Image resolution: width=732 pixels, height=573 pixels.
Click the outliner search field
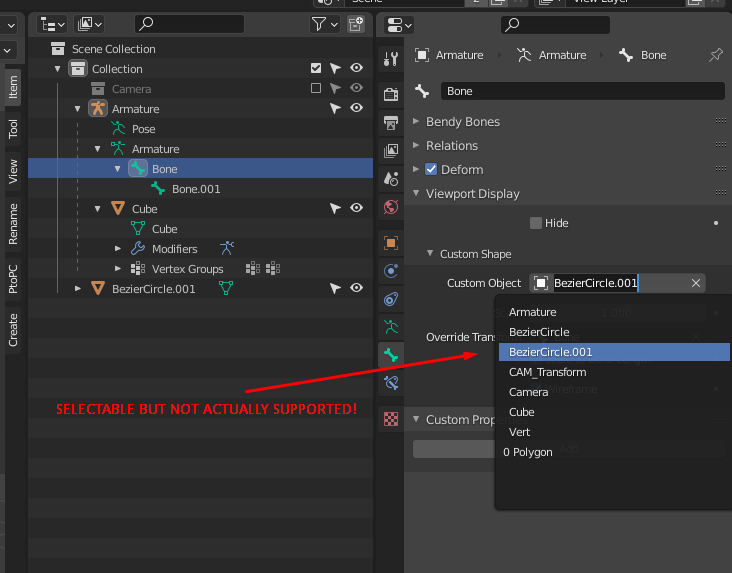tap(189, 24)
